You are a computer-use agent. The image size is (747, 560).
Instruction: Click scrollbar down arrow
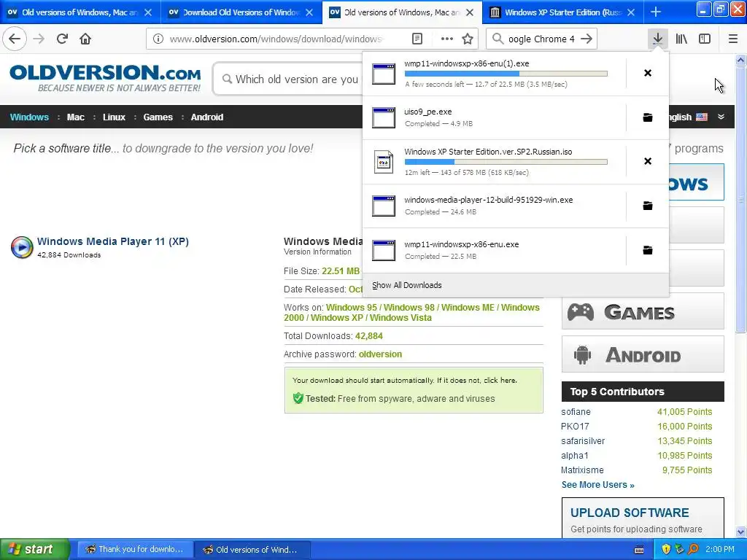[740, 532]
